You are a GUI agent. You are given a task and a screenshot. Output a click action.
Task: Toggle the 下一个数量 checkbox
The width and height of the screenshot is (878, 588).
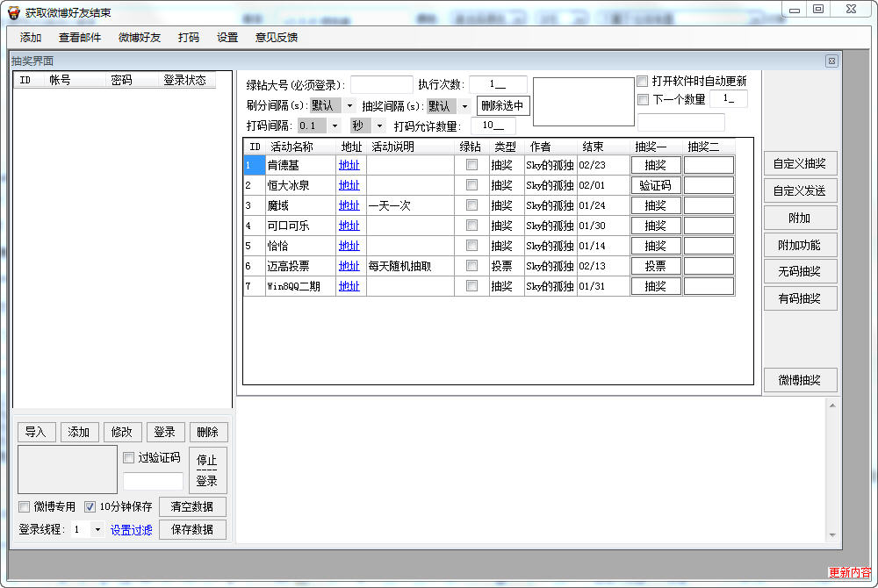pos(643,99)
